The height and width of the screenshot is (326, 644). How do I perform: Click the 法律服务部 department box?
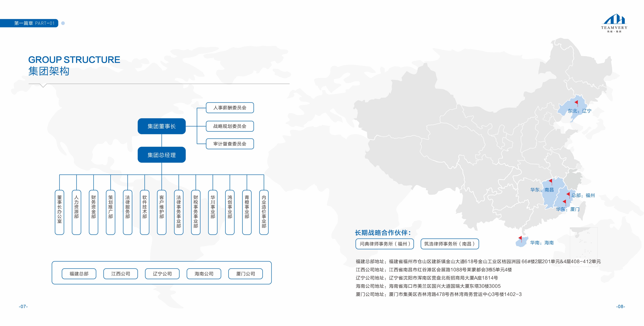(x=127, y=212)
